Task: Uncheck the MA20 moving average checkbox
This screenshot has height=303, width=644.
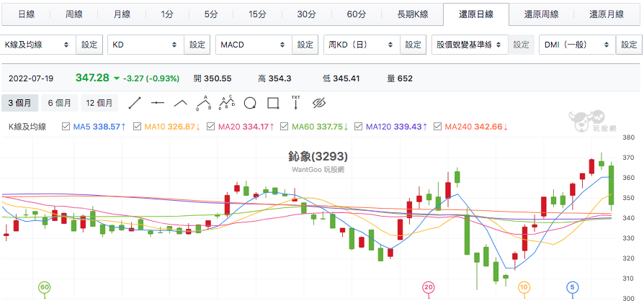Action: (x=210, y=127)
